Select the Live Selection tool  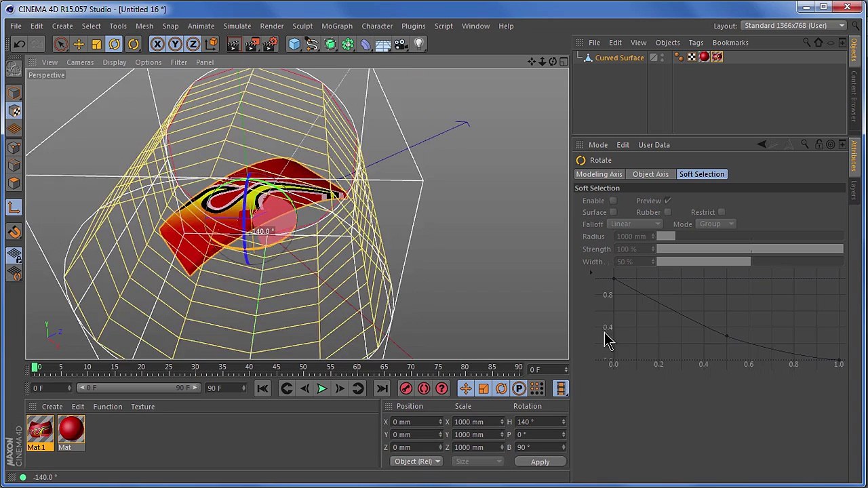tap(60, 44)
